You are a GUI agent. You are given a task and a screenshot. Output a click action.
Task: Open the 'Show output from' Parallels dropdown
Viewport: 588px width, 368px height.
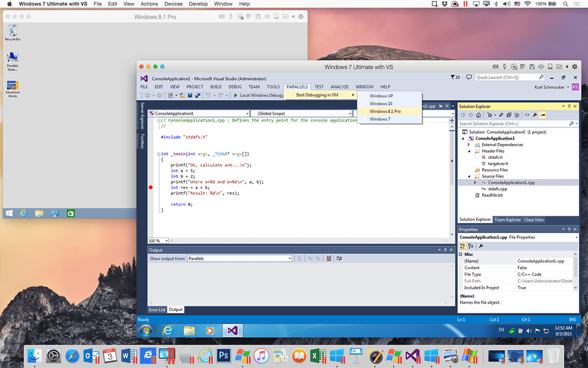tap(239, 258)
